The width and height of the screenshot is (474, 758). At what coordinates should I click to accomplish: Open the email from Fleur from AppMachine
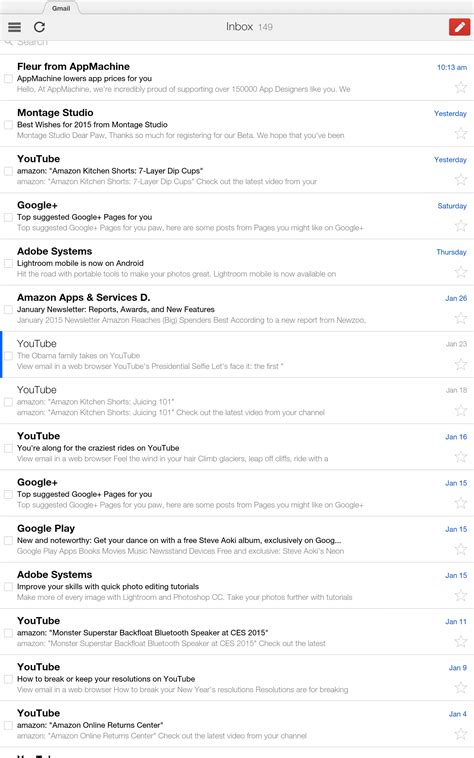[237, 77]
